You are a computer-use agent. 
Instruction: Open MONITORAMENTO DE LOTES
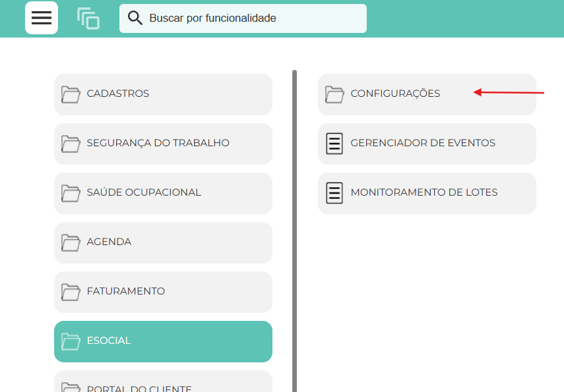(427, 193)
